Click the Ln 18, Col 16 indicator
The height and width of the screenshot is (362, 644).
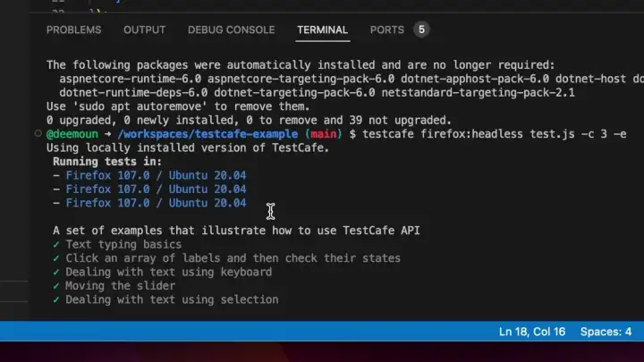pyautogui.click(x=532, y=332)
